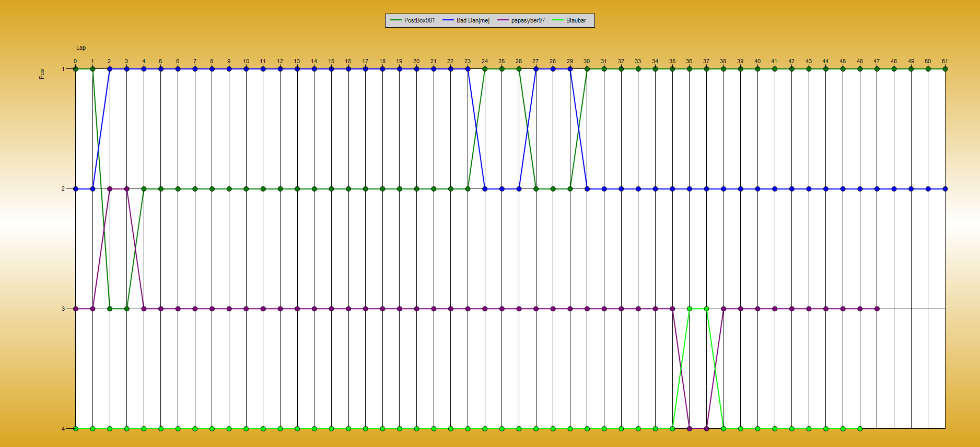Select Bad Dan's blue point at lap 0, position 2

click(76, 189)
